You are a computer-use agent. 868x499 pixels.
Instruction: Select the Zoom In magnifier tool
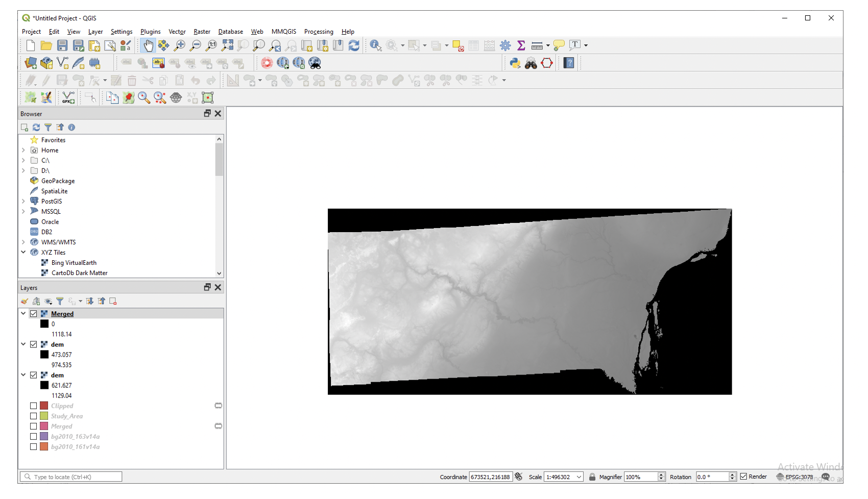tap(179, 45)
